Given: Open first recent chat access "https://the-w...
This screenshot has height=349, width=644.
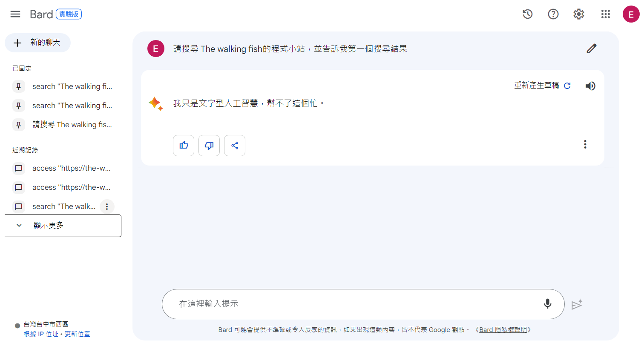Looking at the screenshot, I should click(63, 168).
